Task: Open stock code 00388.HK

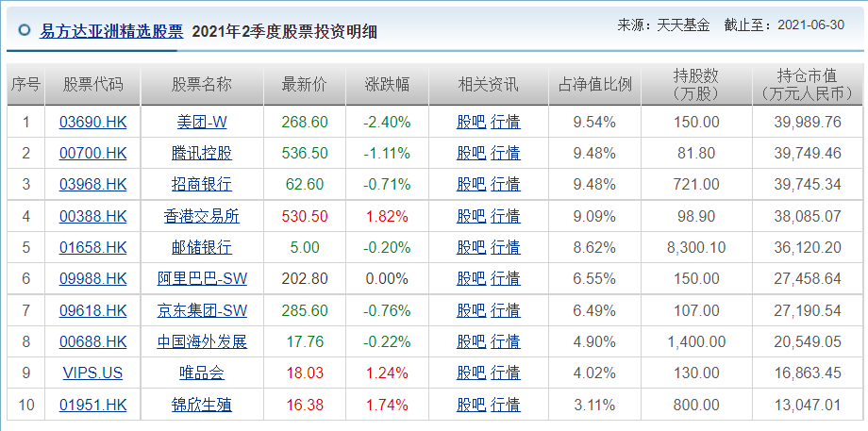Action: (93, 216)
